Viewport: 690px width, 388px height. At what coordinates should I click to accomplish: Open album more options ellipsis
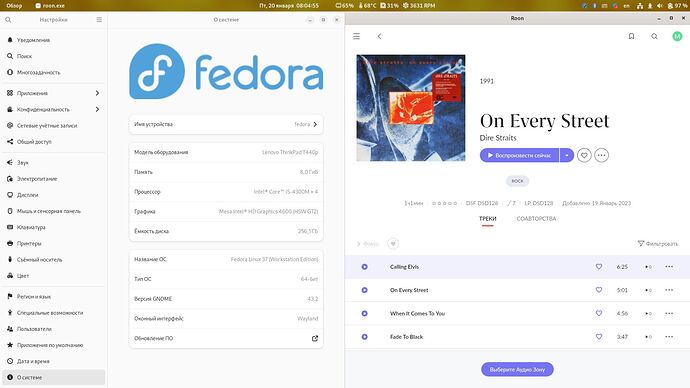tap(602, 155)
